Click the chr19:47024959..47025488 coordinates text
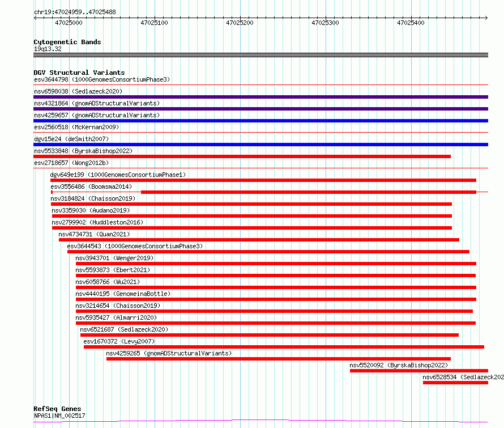The height and width of the screenshot is (428, 504). tap(75, 12)
